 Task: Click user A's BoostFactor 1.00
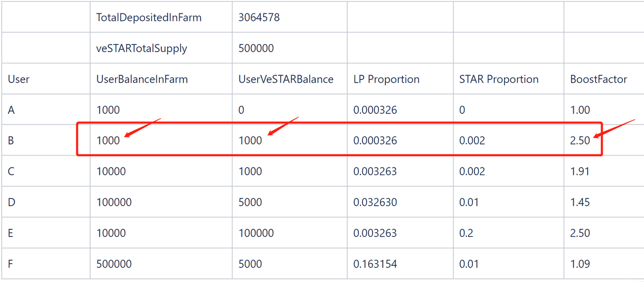pyautogui.click(x=580, y=110)
